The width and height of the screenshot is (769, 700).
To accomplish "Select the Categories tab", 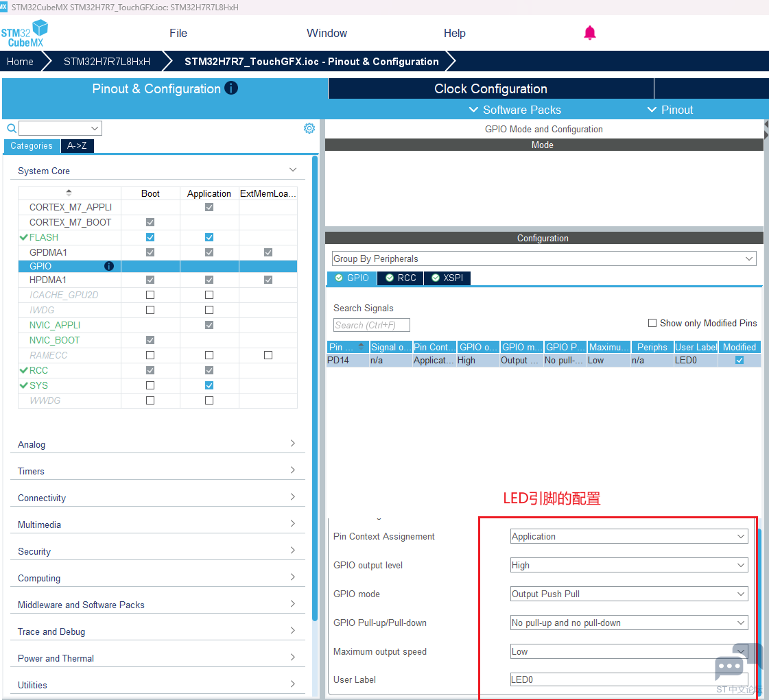I will (32, 145).
